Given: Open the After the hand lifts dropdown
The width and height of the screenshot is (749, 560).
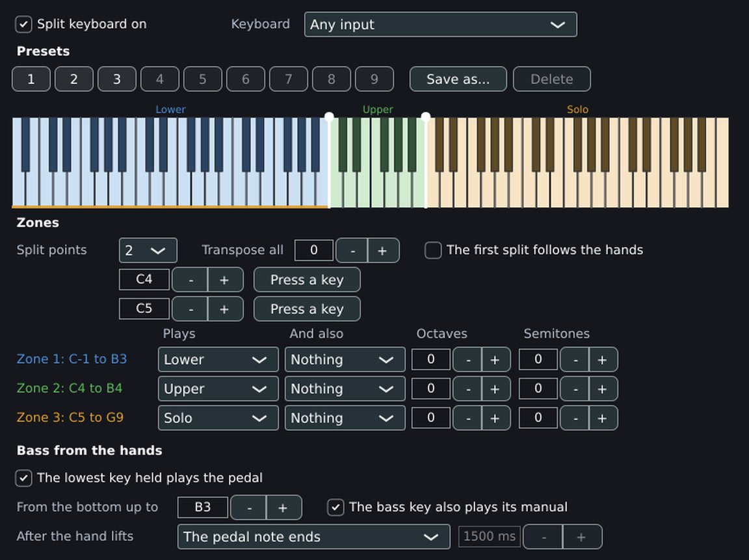Looking at the screenshot, I should 314,537.
